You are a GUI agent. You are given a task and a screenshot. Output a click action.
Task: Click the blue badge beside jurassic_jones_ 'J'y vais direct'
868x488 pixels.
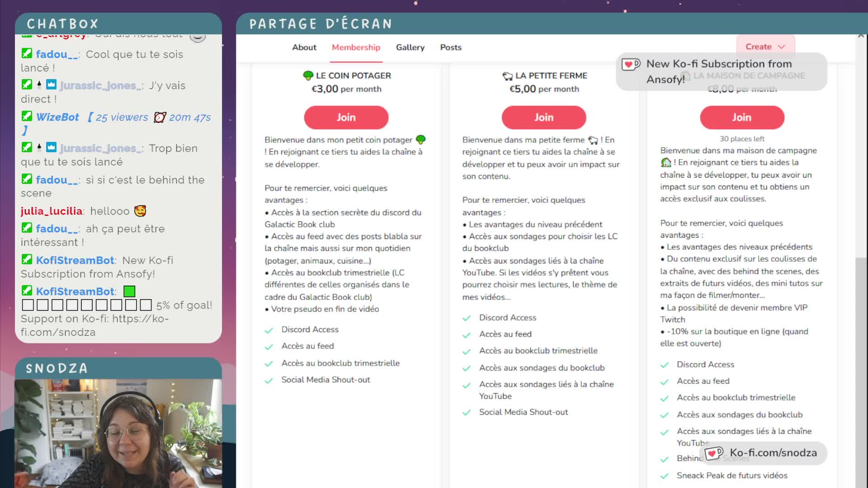(x=52, y=84)
